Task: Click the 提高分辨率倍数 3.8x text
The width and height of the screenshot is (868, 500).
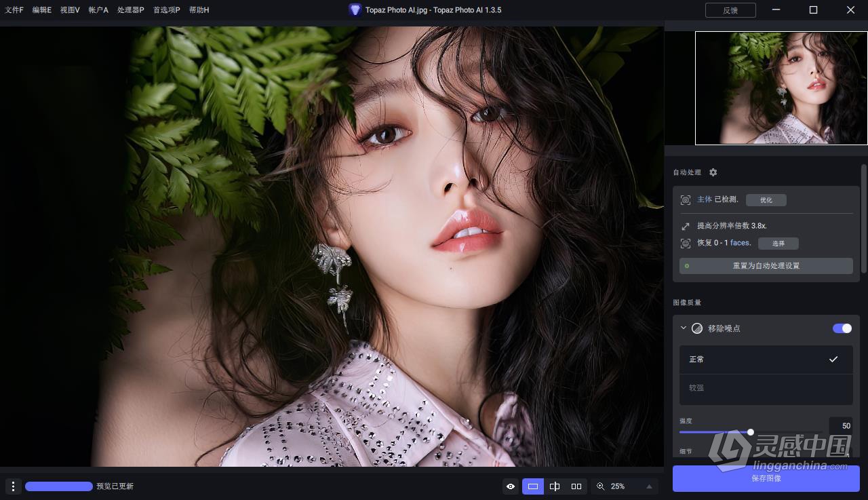Action: tap(732, 225)
